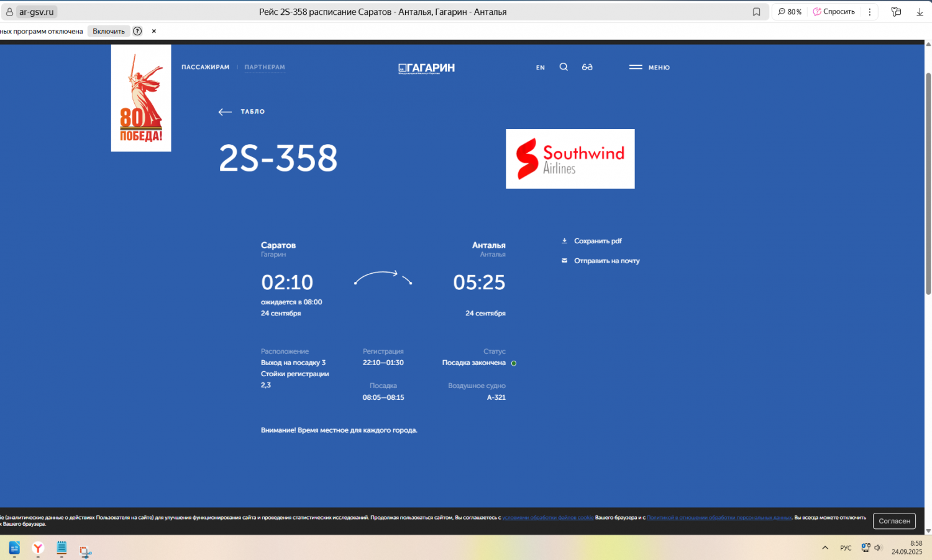This screenshot has height=560, width=932.
Task: Click the download icon beside Сохранить pdf
Action: point(565,241)
